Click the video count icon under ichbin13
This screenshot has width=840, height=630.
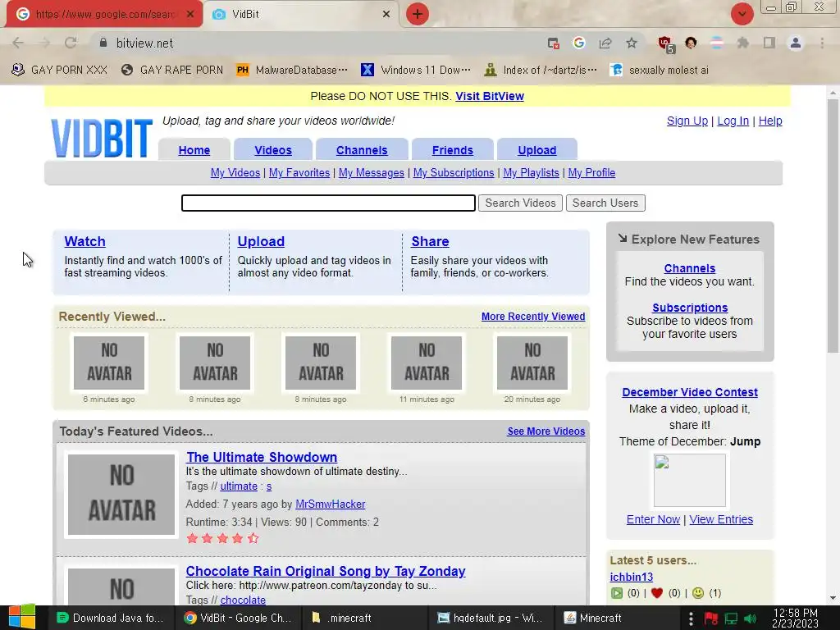(x=617, y=593)
